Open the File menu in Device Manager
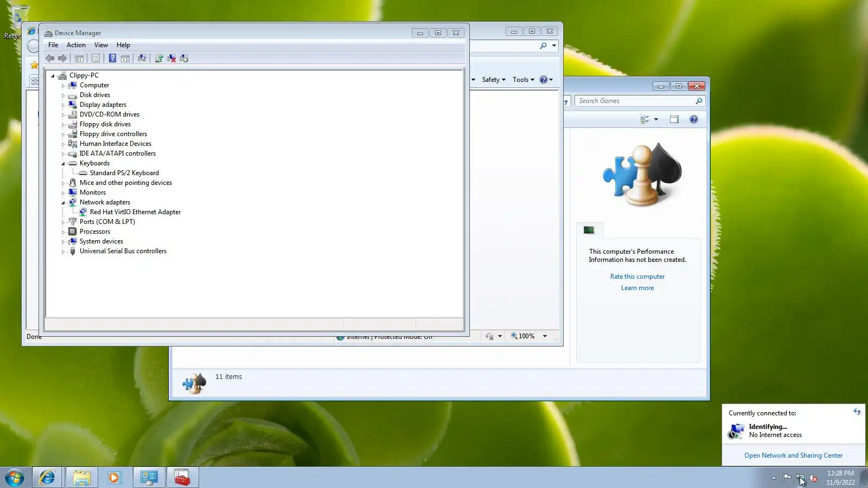This screenshot has height=488, width=868. [53, 45]
